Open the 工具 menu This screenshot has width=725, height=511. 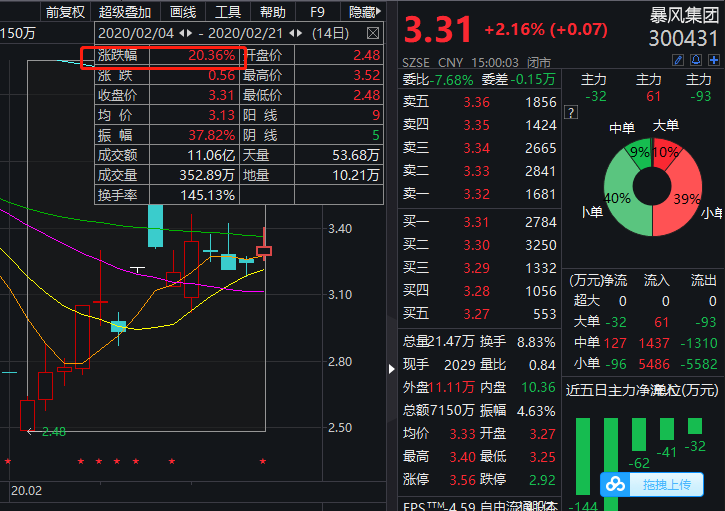[227, 12]
